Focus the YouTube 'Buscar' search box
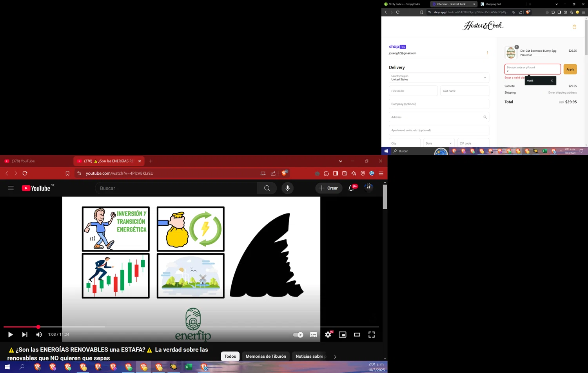This screenshot has height=373, width=588. [176, 188]
